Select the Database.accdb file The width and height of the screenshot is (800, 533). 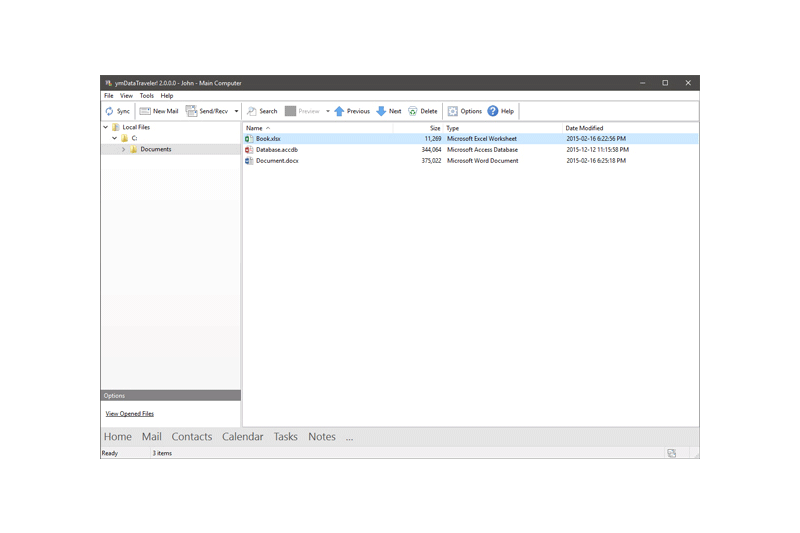click(x=277, y=150)
